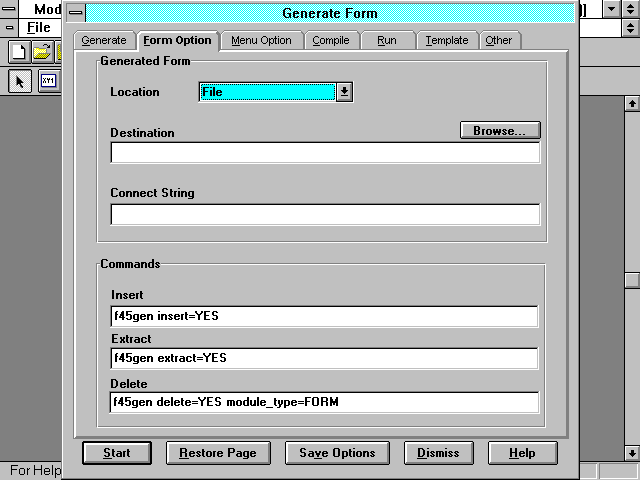Switch to the Generate tab
Image resolution: width=640 pixels, height=480 pixels.
tap(103, 41)
